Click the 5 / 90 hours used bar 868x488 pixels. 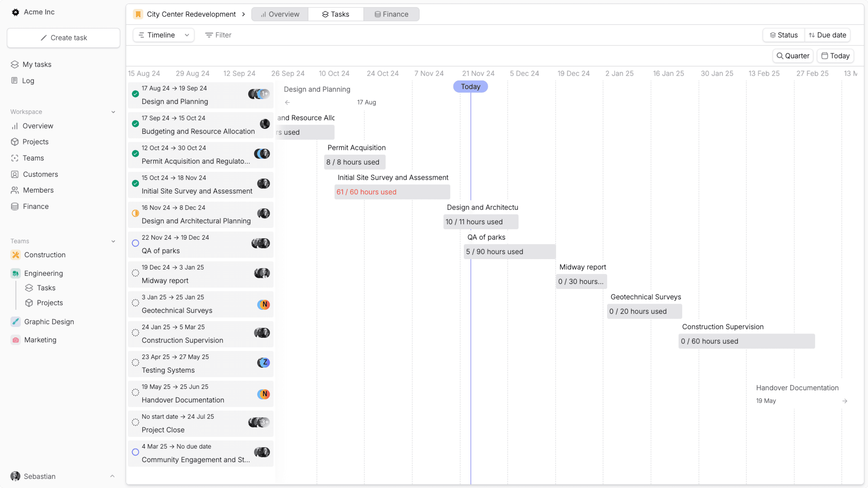pos(509,251)
